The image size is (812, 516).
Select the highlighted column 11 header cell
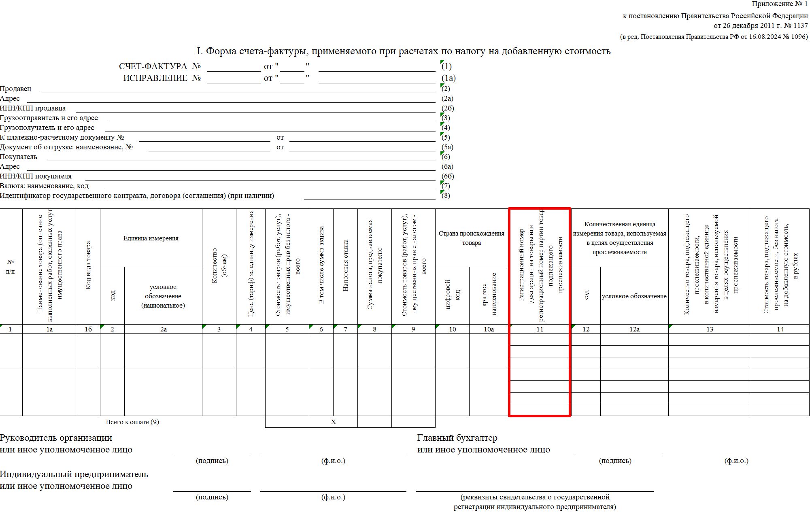click(540, 266)
